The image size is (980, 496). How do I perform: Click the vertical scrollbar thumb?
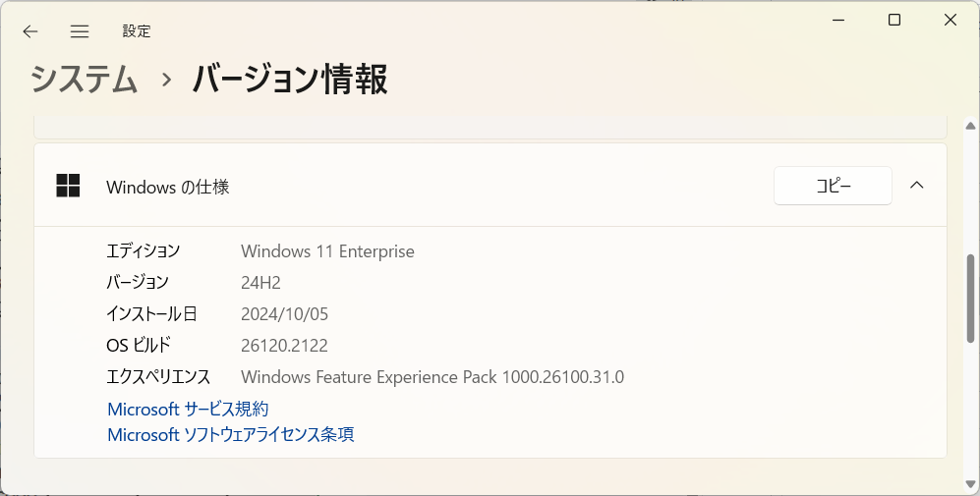tap(970, 298)
